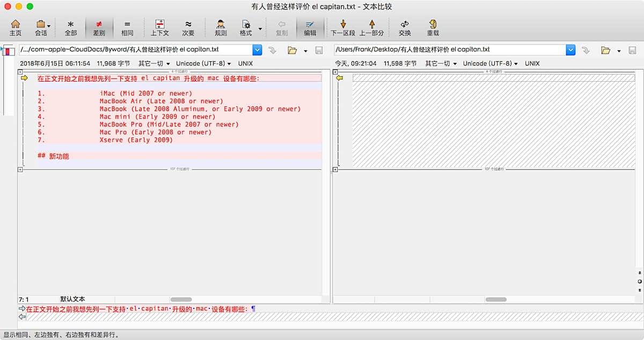Click the line 'iMac (Mid 2007 or newer)'

click(x=145, y=93)
